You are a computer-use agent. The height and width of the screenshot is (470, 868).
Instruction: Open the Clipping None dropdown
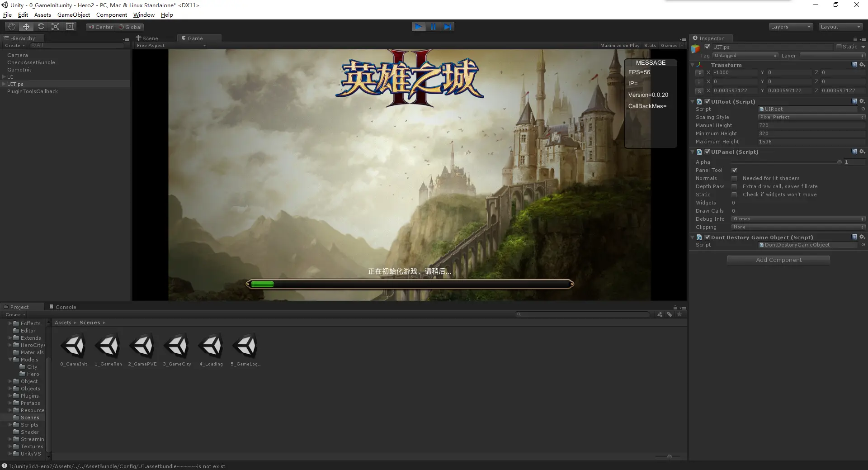click(x=798, y=227)
